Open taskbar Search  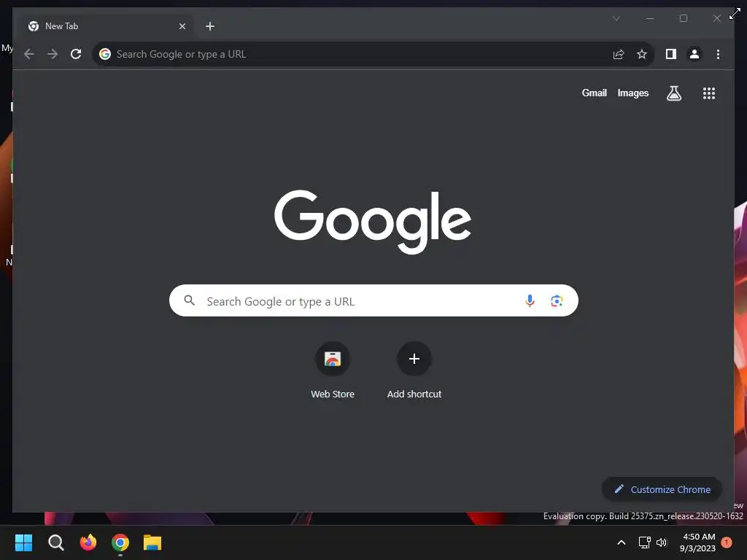pos(55,542)
